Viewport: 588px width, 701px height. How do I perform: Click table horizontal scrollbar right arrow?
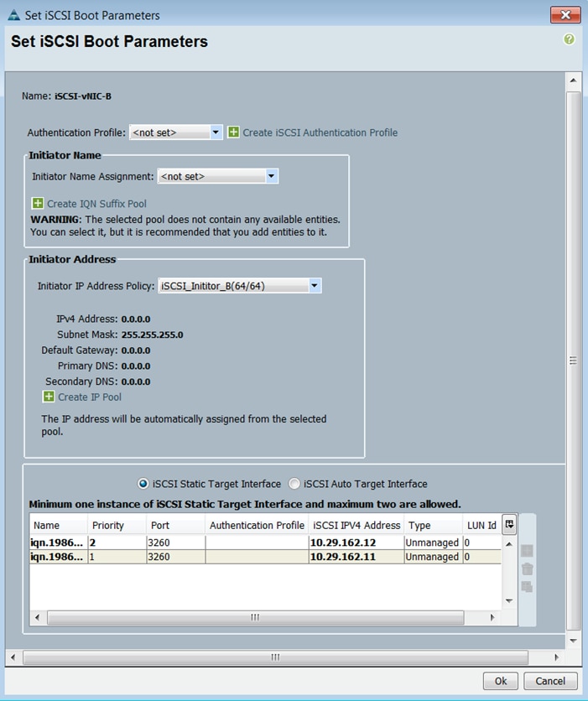[x=492, y=617]
